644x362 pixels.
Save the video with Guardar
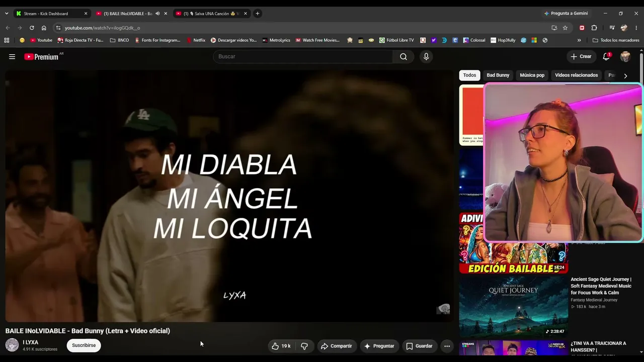click(x=419, y=346)
